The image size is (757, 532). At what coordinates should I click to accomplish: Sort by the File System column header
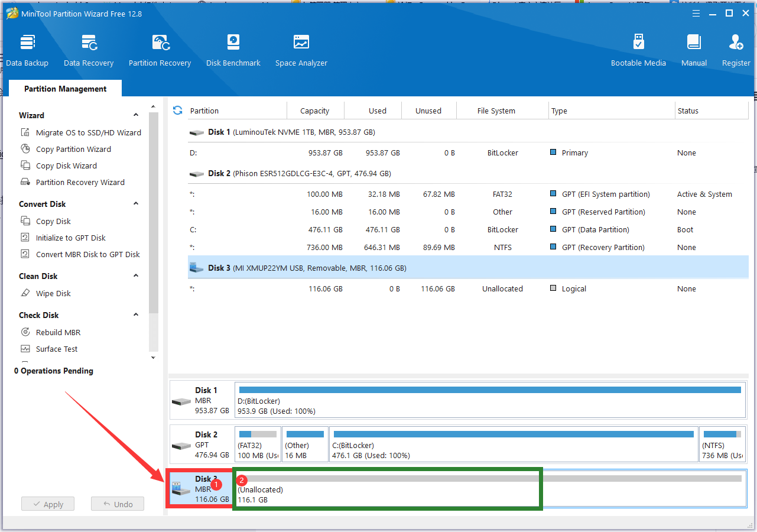click(496, 111)
